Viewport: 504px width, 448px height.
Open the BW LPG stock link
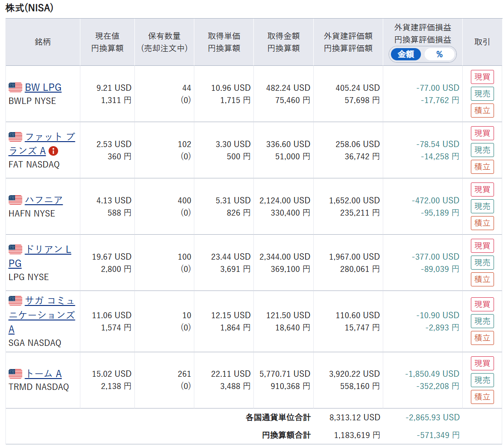(x=43, y=88)
